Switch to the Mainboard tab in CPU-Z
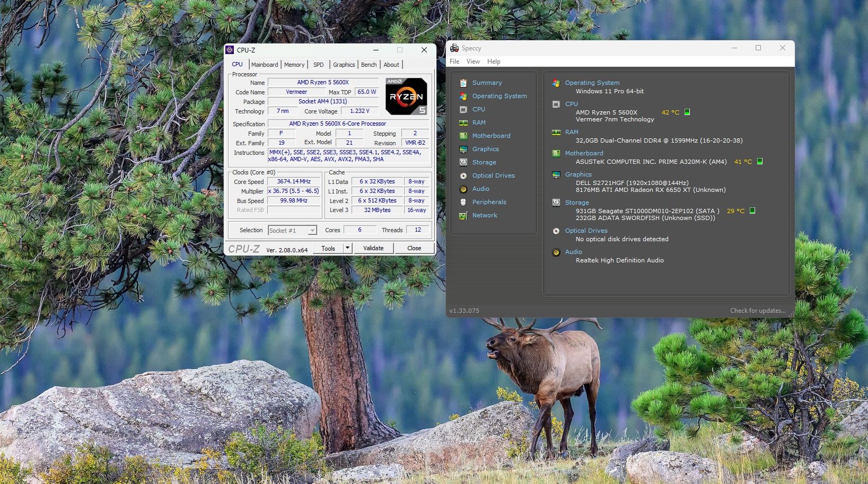The width and height of the screenshot is (868, 484). 265,65
